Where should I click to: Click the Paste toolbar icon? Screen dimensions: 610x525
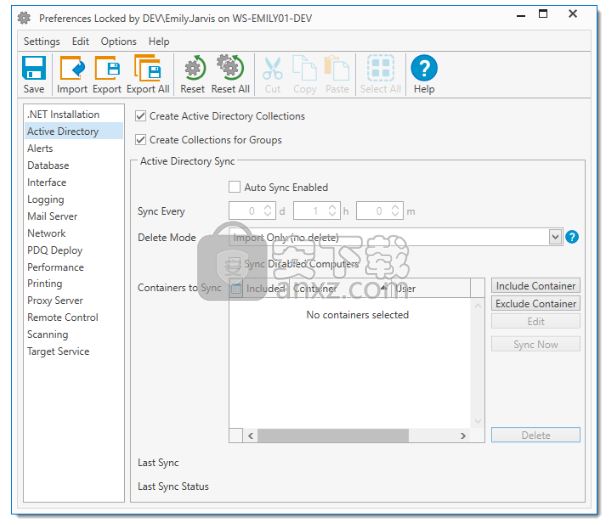pyautogui.click(x=337, y=68)
